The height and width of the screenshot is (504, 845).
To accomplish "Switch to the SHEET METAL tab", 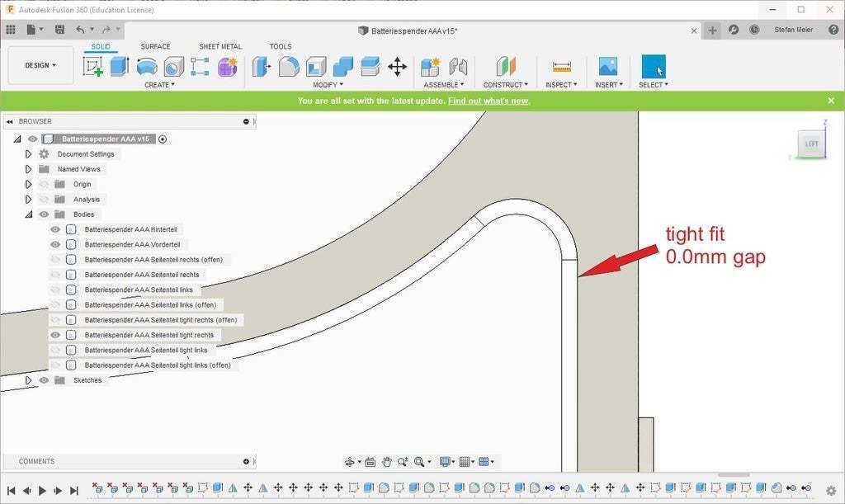I will tap(220, 46).
